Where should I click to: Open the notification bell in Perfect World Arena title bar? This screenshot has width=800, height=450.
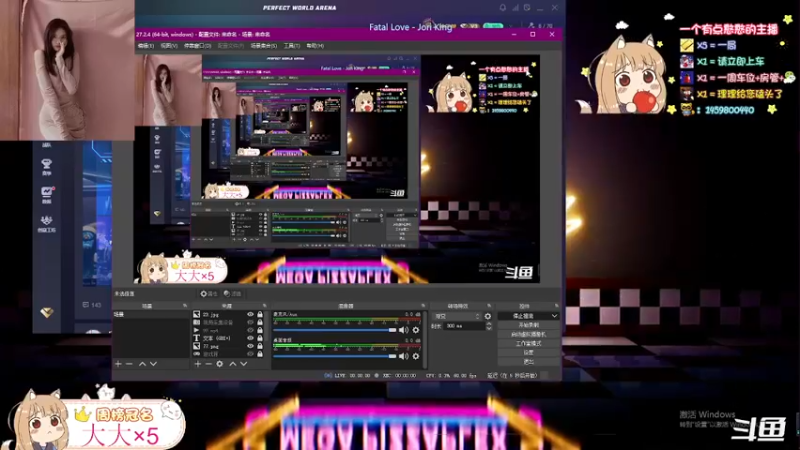point(503,8)
